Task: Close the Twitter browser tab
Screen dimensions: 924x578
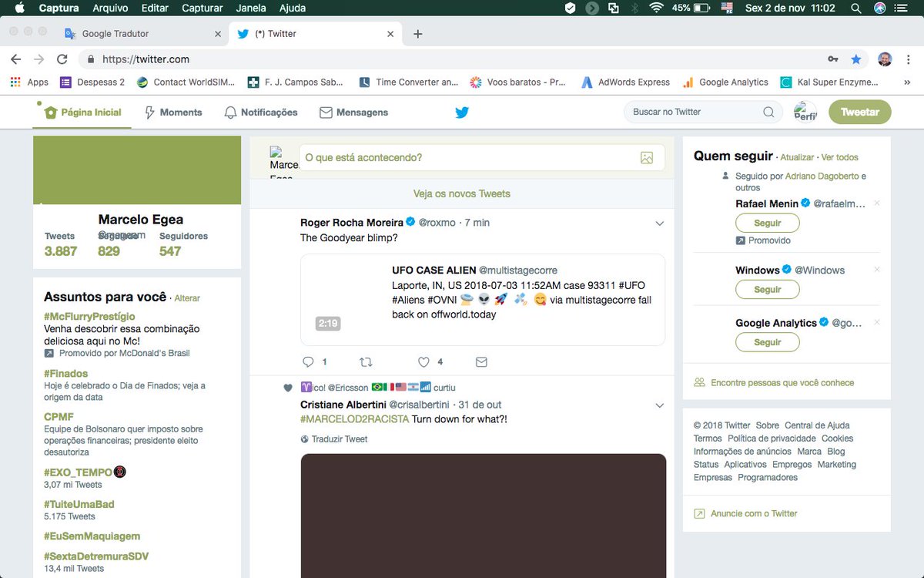Action: [x=390, y=34]
